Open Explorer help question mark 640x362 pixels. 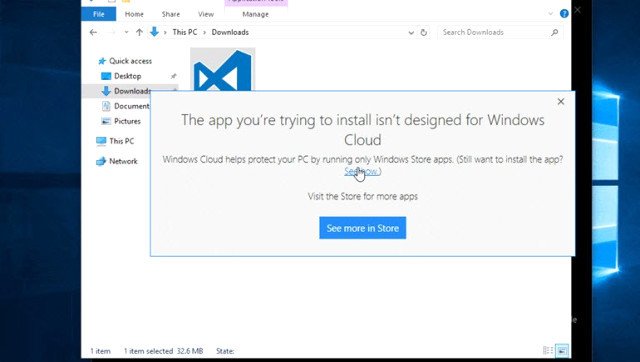point(564,14)
